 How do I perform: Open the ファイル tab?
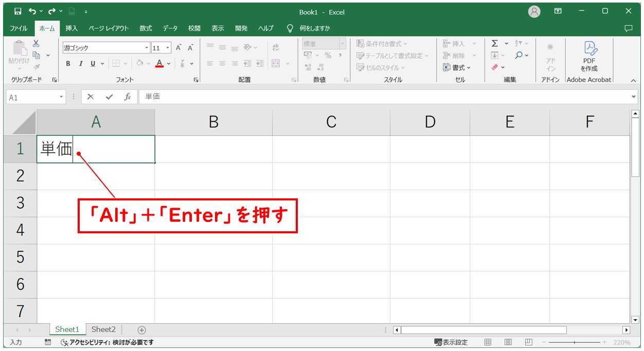click(x=19, y=28)
